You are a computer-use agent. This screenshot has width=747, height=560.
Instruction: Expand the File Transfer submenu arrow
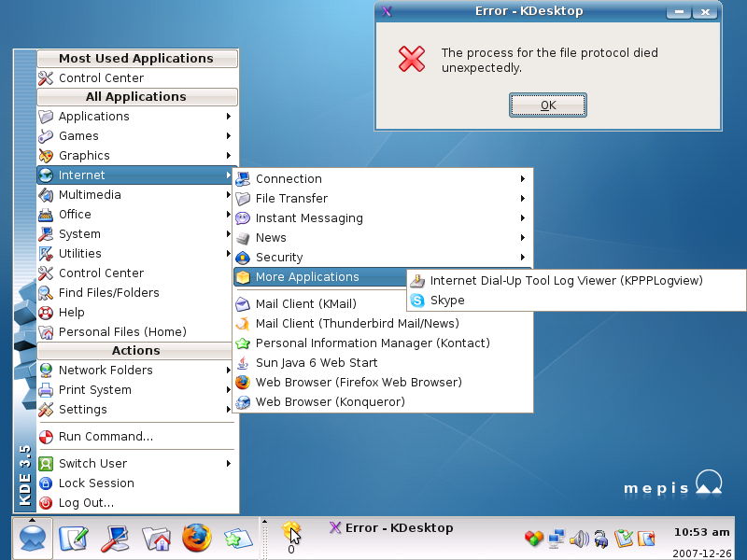tap(523, 198)
